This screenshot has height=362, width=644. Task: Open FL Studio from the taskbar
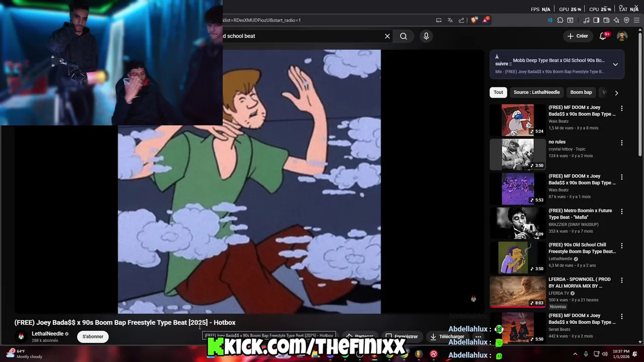(x=419, y=354)
